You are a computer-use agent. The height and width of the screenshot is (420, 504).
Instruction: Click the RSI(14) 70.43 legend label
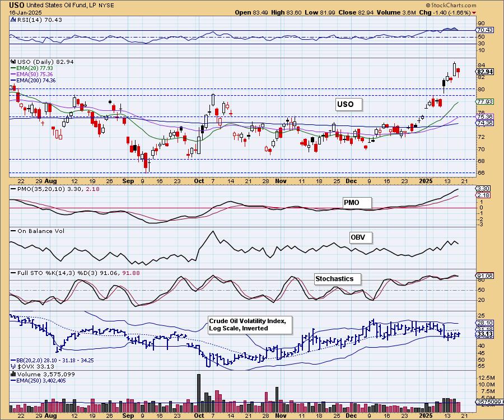40,20
